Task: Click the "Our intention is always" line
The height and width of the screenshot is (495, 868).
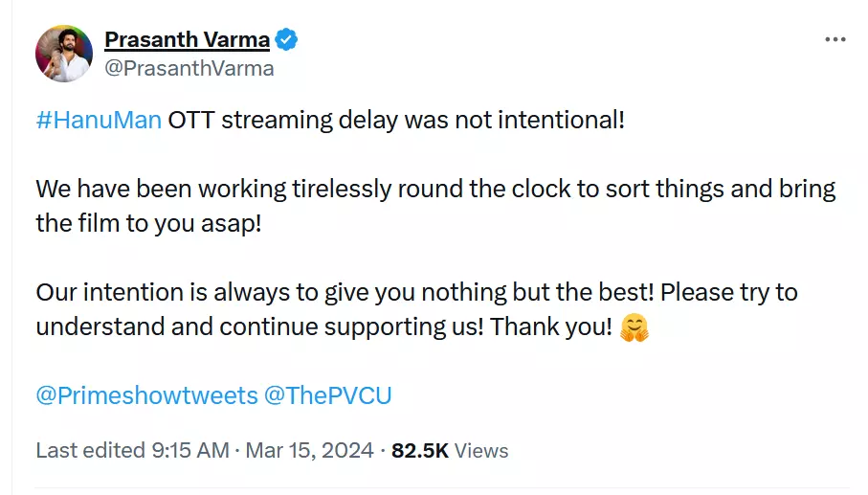Action: pyautogui.click(x=416, y=292)
